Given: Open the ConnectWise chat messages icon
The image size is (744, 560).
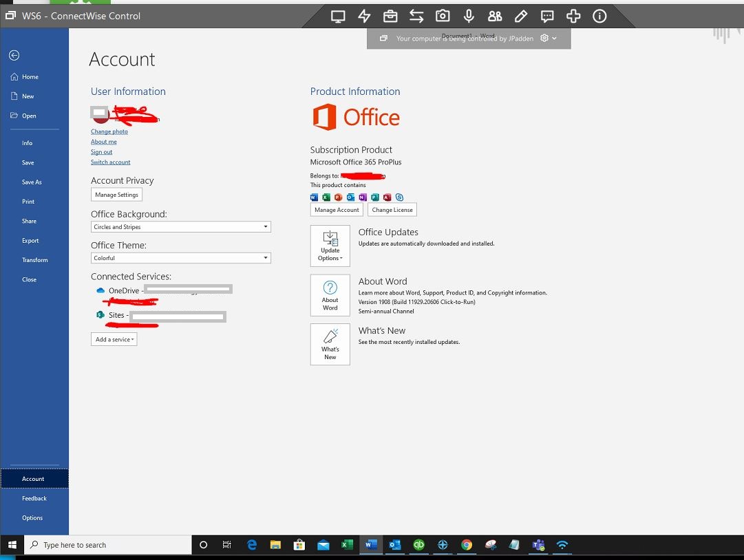Looking at the screenshot, I should 547,17.
